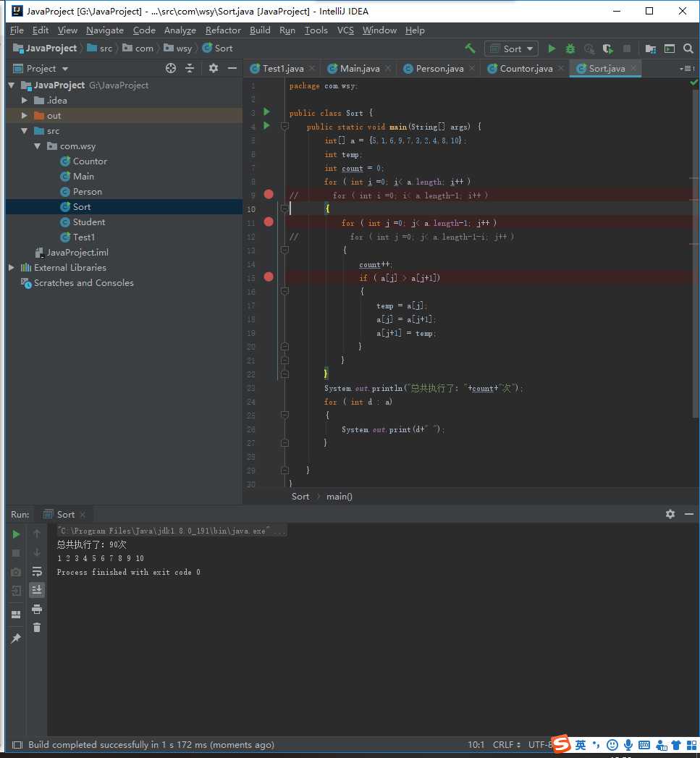Viewport: 700px width, 758px height.
Task: Switch to Test1.java tab
Action: 283,69
